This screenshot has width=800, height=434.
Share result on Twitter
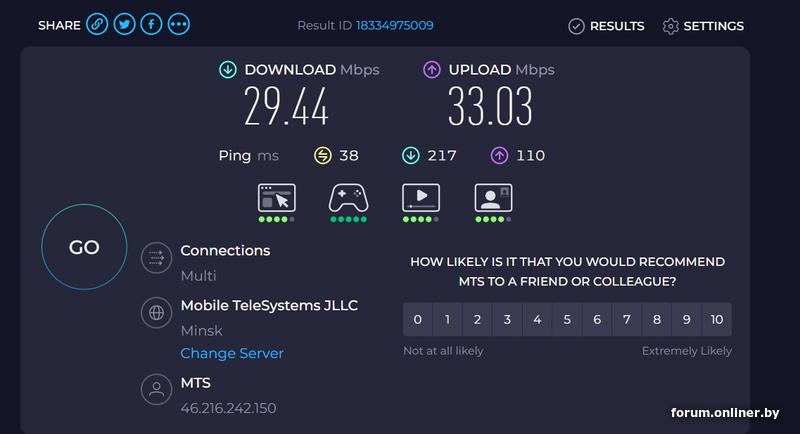pyautogui.click(x=124, y=25)
